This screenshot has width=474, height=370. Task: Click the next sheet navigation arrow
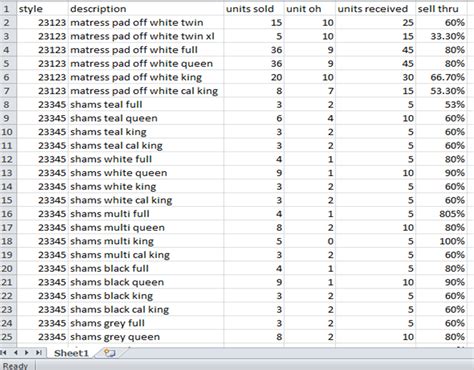pos(27,353)
